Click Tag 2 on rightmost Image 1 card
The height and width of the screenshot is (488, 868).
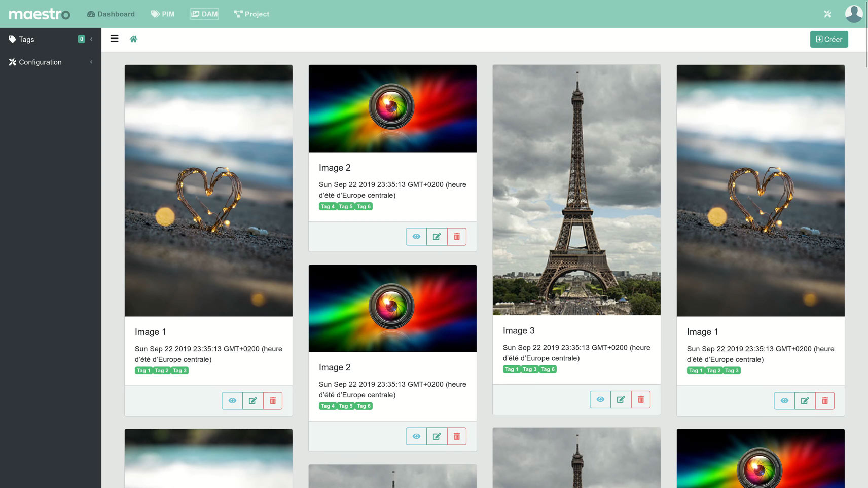714,370
